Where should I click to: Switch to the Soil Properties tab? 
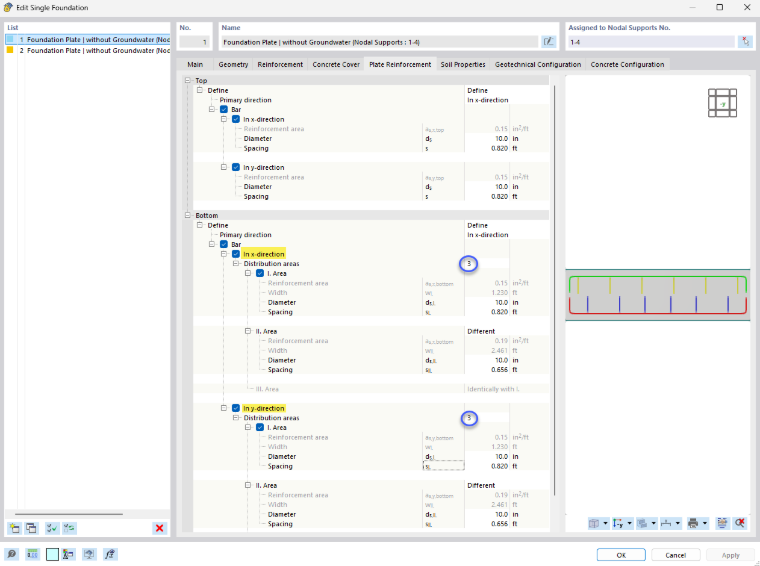click(463, 64)
